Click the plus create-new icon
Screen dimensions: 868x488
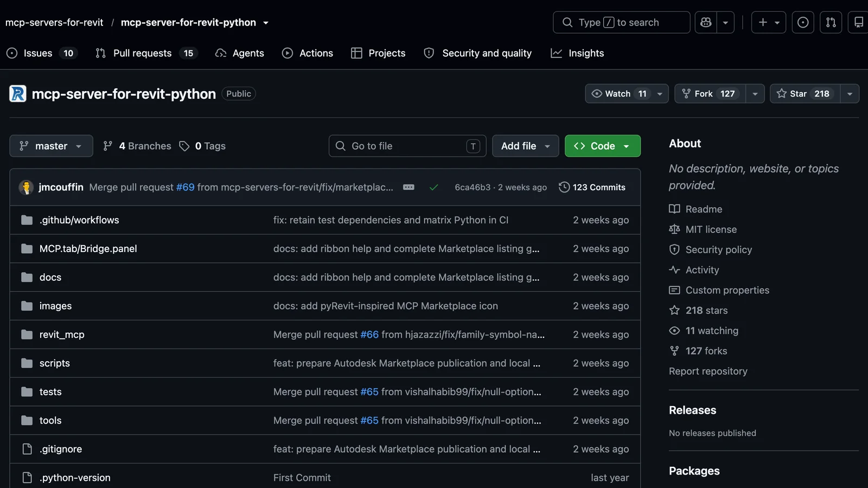(768, 22)
